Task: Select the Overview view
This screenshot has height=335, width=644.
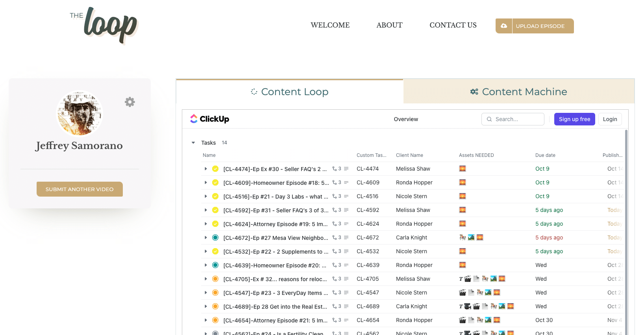Action: pyautogui.click(x=406, y=119)
